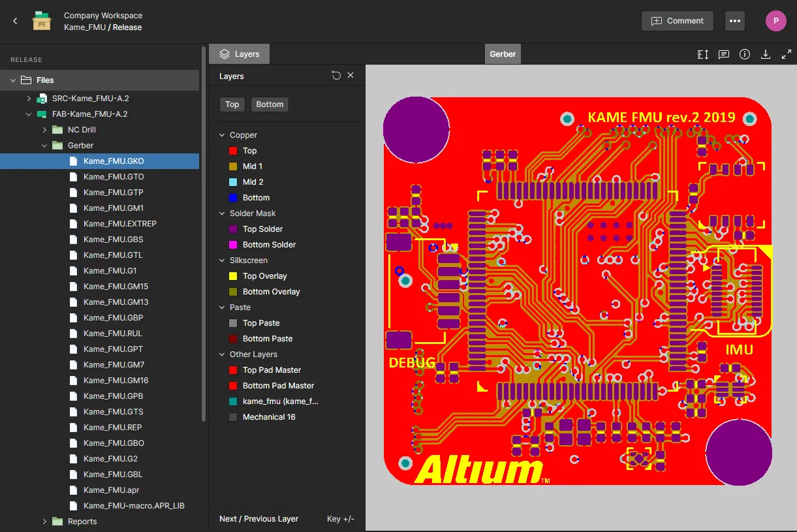Collapse the Files tree section

[x=12, y=80]
